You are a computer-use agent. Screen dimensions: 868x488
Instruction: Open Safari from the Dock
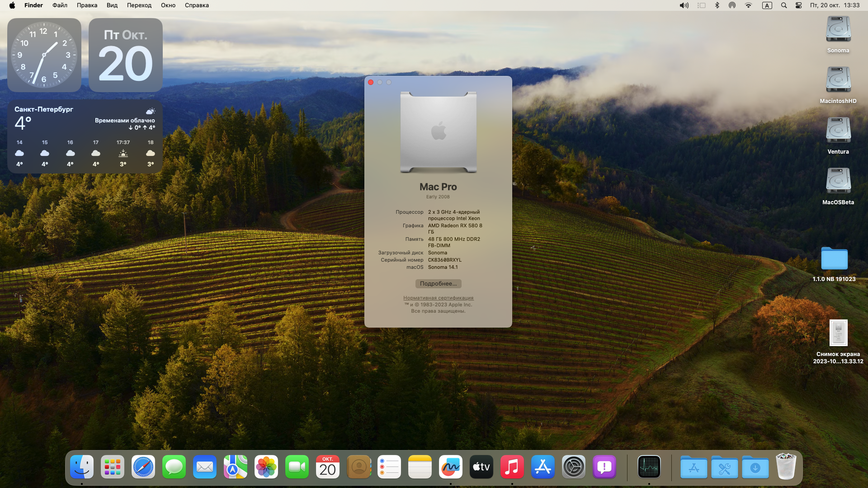(x=143, y=467)
